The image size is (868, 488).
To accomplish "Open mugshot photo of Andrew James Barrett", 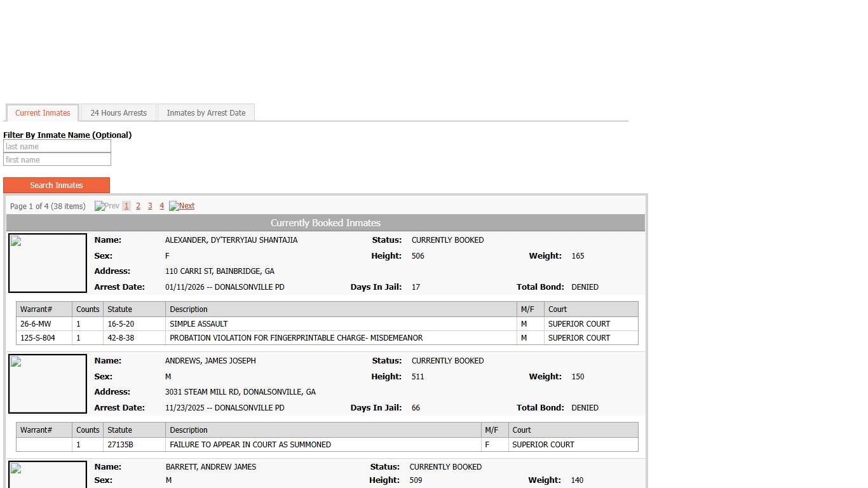I will 48,475.
